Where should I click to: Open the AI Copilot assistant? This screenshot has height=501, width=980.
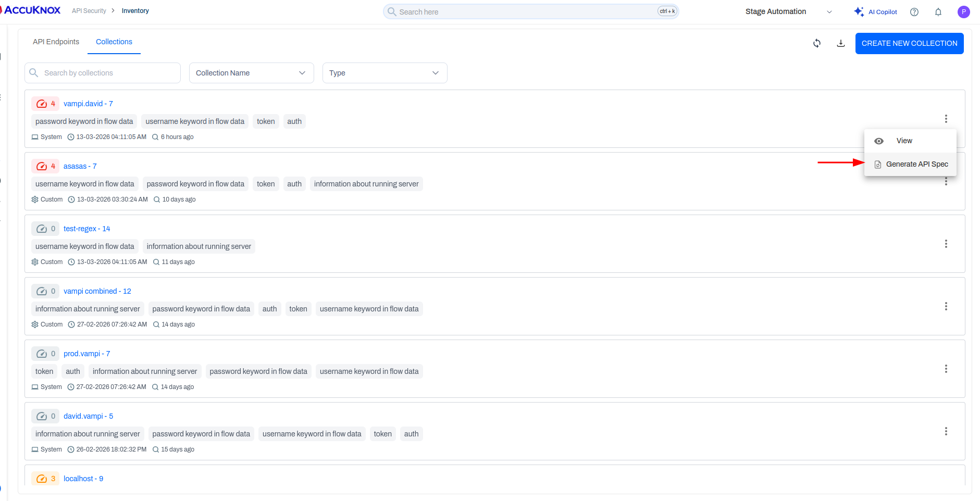[x=875, y=11]
